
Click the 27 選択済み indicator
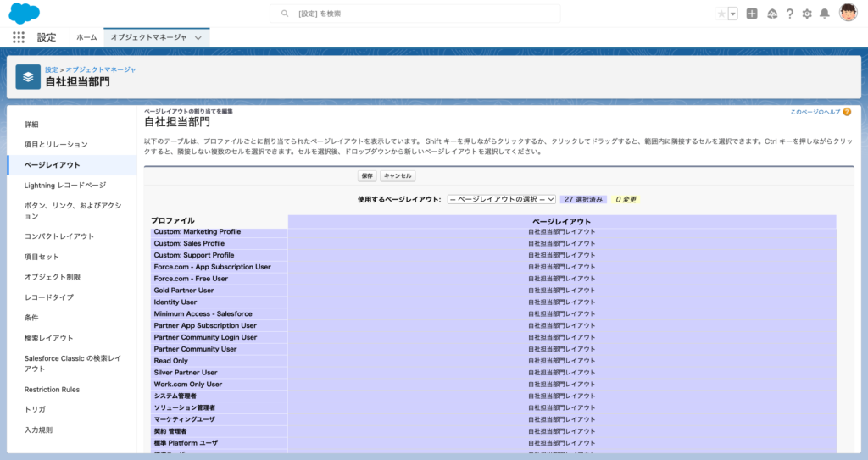tap(583, 199)
